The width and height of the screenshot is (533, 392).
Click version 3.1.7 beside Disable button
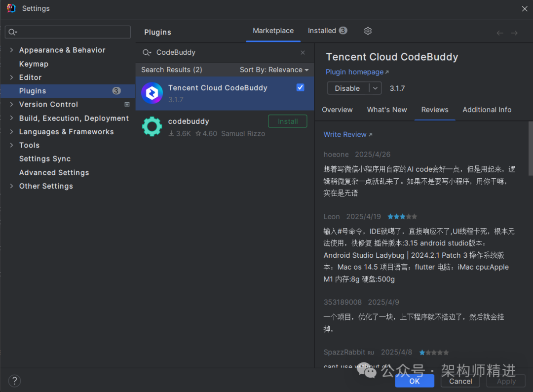[x=397, y=88]
